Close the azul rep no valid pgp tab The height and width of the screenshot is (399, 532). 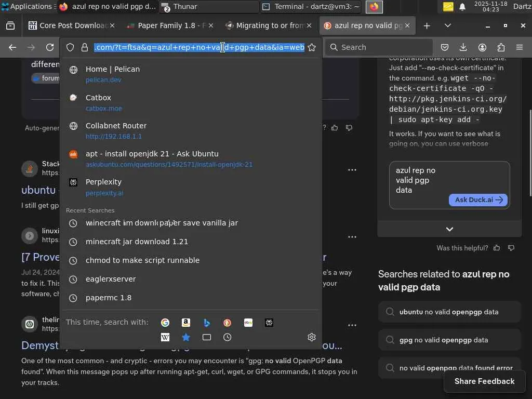(x=407, y=25)
